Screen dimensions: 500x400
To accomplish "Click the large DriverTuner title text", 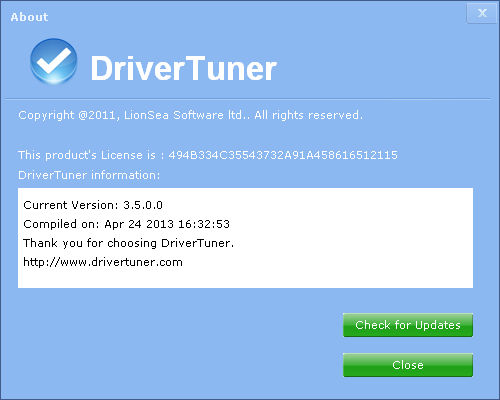I will tap(184, 68).
